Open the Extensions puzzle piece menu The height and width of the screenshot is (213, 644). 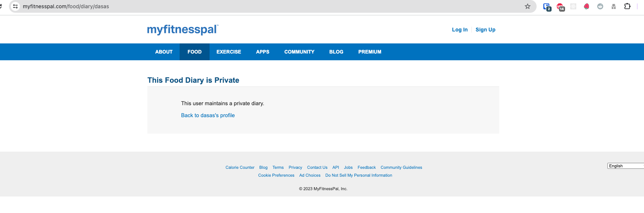(628, 6)
